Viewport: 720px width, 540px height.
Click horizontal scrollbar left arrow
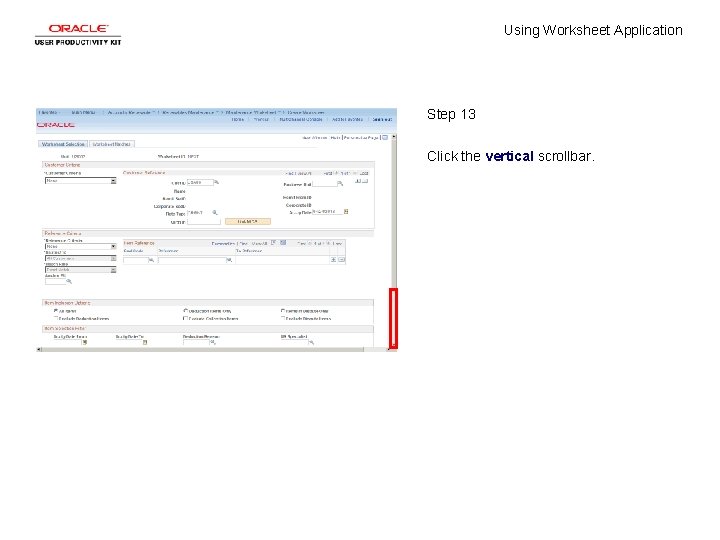(x=39, y=349)
